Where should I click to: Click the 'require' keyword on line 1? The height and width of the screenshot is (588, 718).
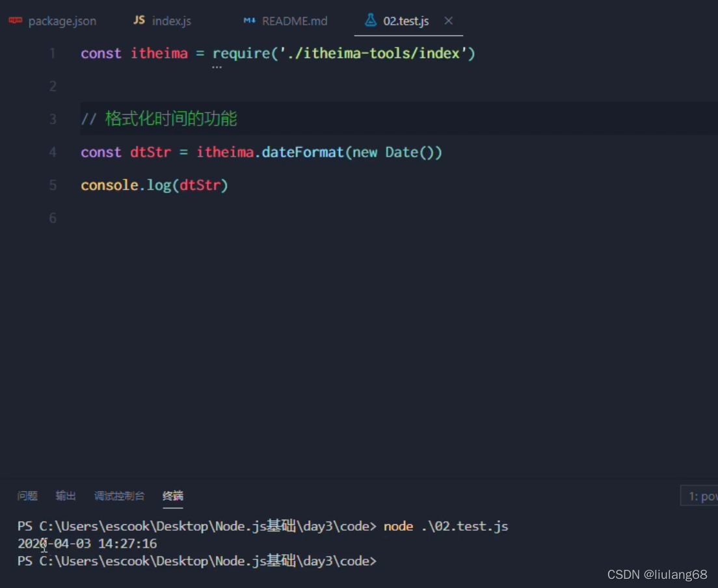tap(241, 54)
